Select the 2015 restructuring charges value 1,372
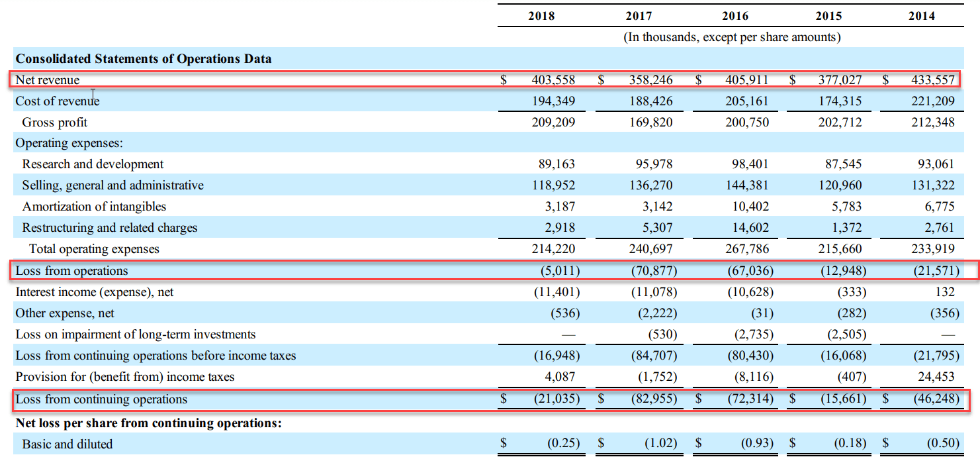This screenshot has height=459, width=980. click(847, 228)
